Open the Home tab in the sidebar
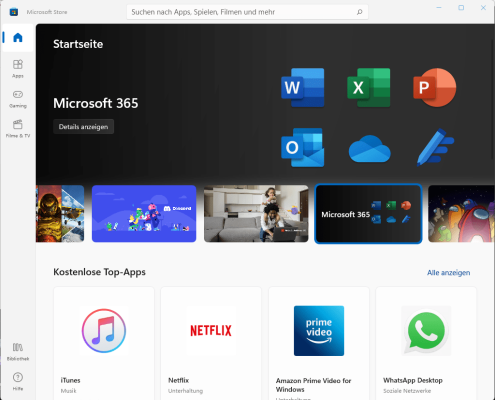This screenshot has height=400, width=495. (x=18, y=37)
